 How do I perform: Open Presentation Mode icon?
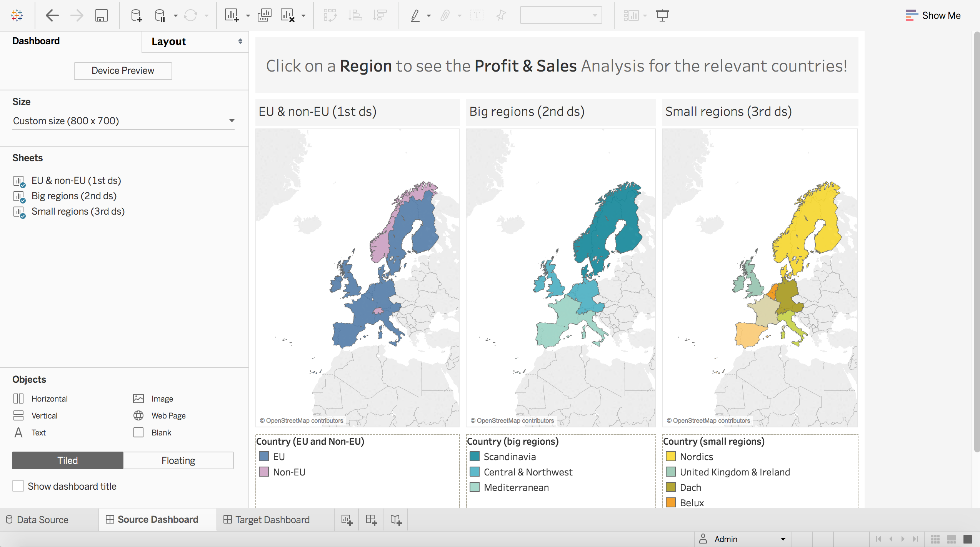click(662, 15)
